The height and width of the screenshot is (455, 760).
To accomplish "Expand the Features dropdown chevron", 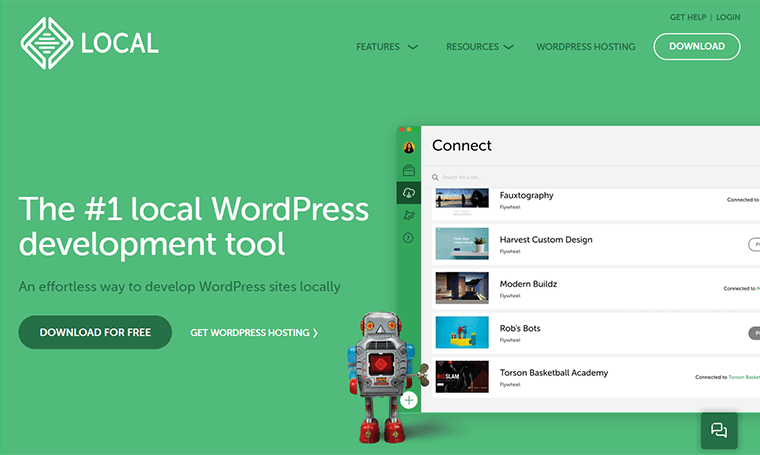I will tap(412, 47).
